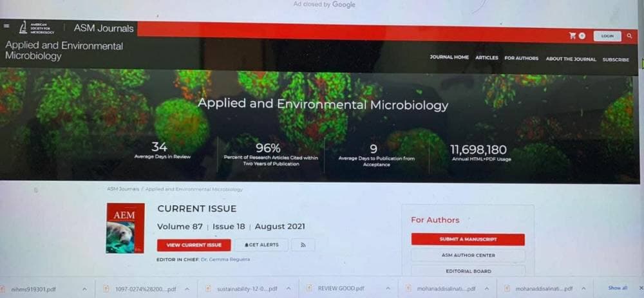Expand options arrow for nihms919301.pdf
Image resolution: width=644 pixels, height=298 pixels.
point(84,289)
